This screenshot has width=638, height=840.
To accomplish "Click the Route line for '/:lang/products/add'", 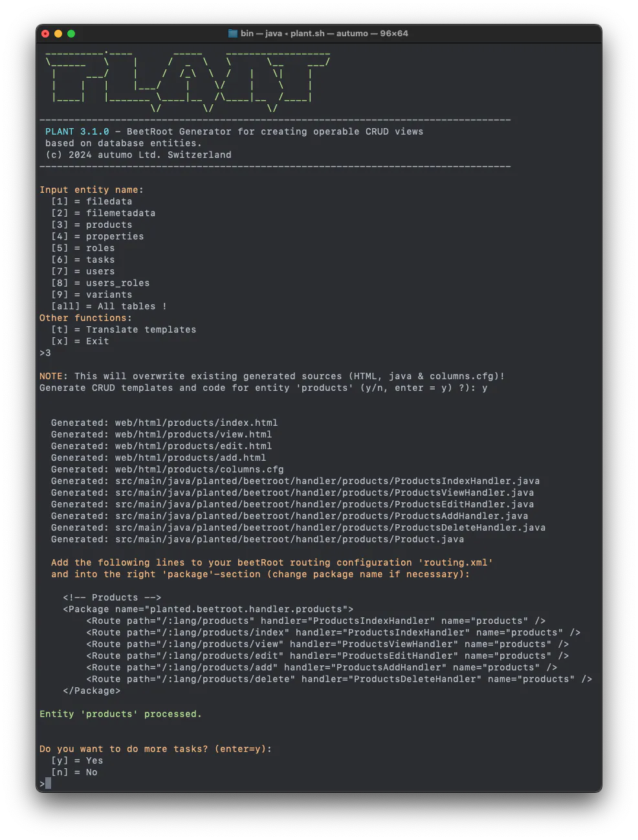I will [x=322, y=667].
